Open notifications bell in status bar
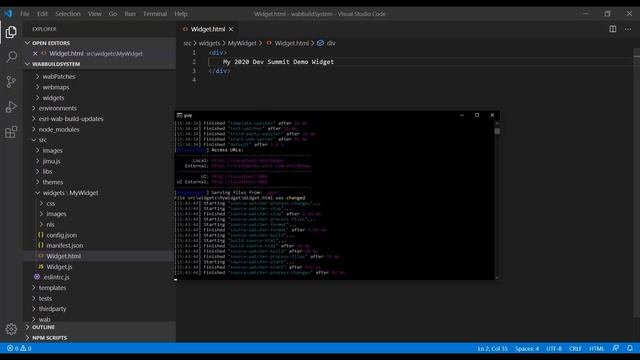This screenshot has height=360, width=640. click(x=630, y=348)
